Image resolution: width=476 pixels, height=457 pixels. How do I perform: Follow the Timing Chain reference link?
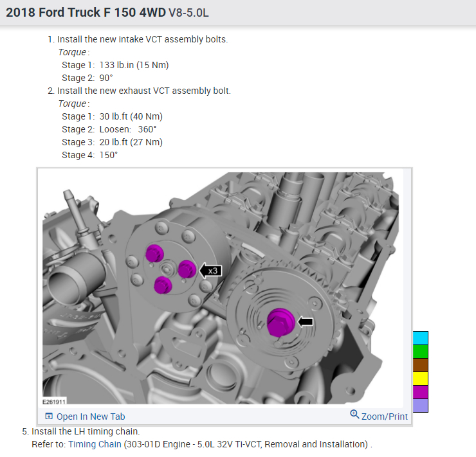coord(95,444)
